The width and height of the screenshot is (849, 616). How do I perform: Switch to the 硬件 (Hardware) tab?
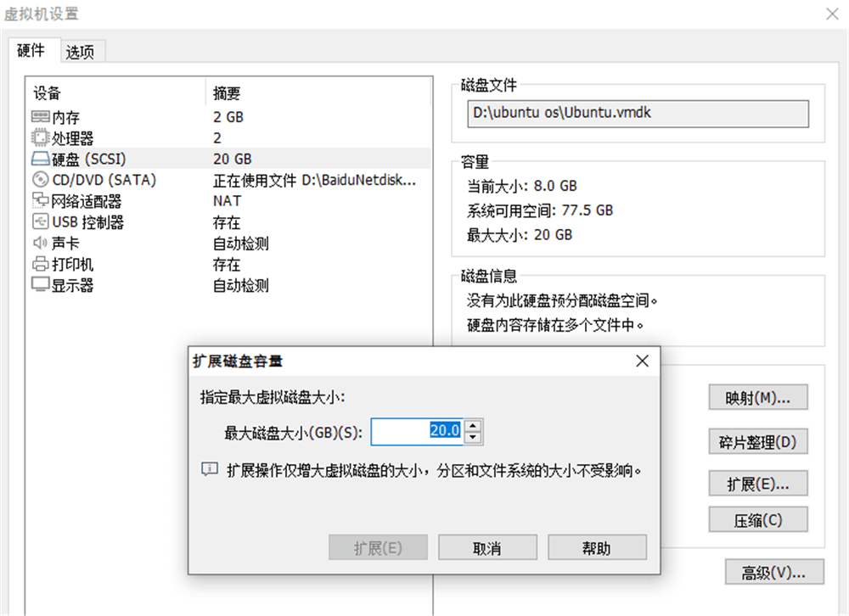pos(31,51)
